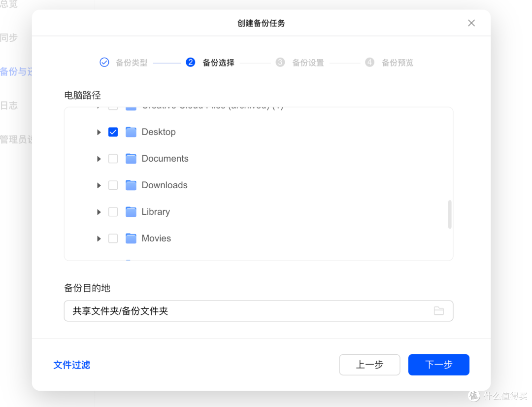This screenshot has height=407, width=532.
Task: Close the 创建备份任务 dialog
Action: tap(471, 23)
